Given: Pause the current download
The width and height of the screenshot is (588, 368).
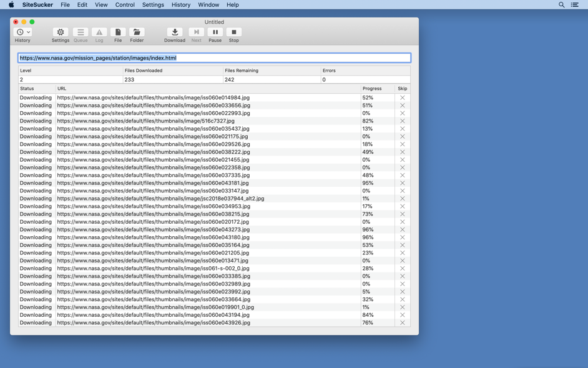Looking at the screenshot, I should point(215,32).
